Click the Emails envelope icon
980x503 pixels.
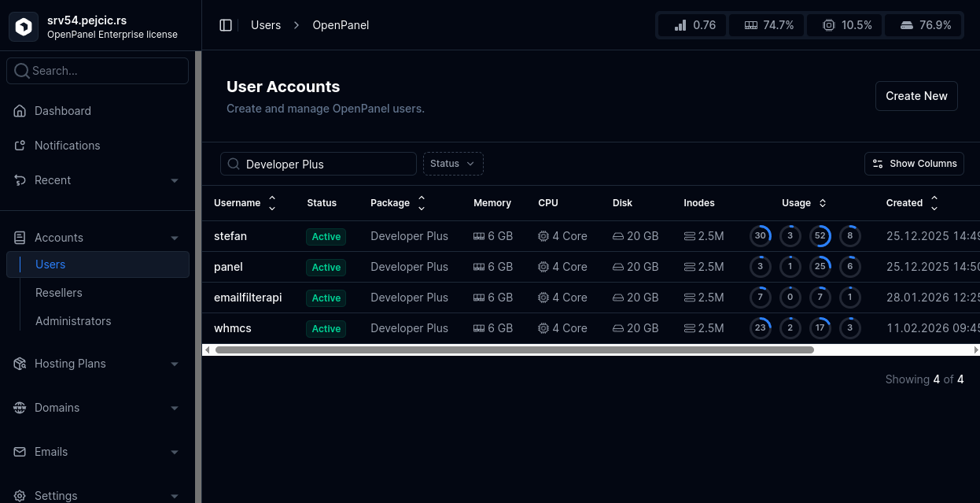20,452
